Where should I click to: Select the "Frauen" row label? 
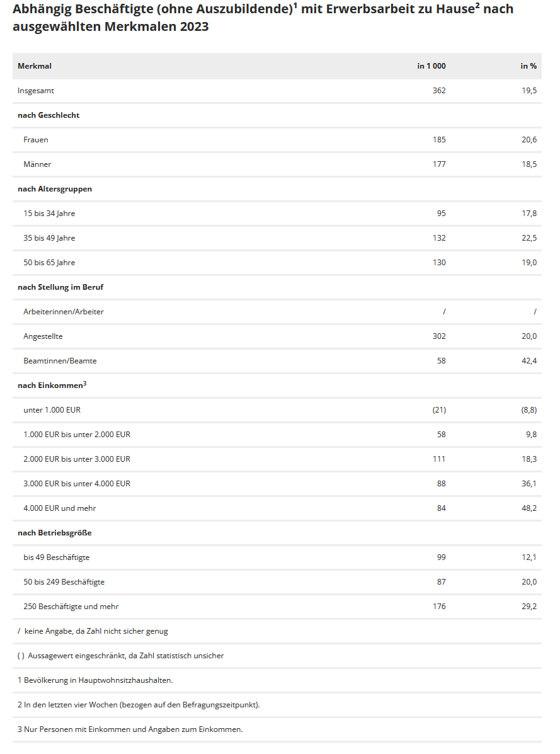point(36,140)
